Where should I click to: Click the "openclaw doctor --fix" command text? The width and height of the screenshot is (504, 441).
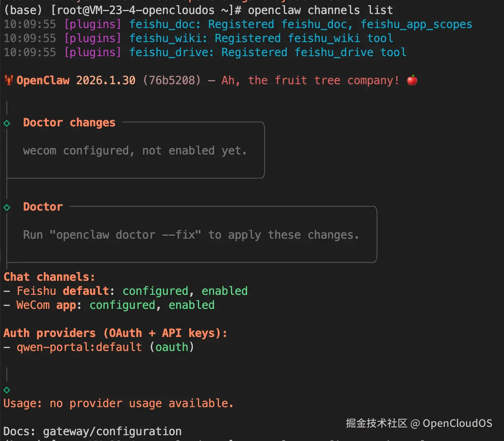click(x=125, y=235)
